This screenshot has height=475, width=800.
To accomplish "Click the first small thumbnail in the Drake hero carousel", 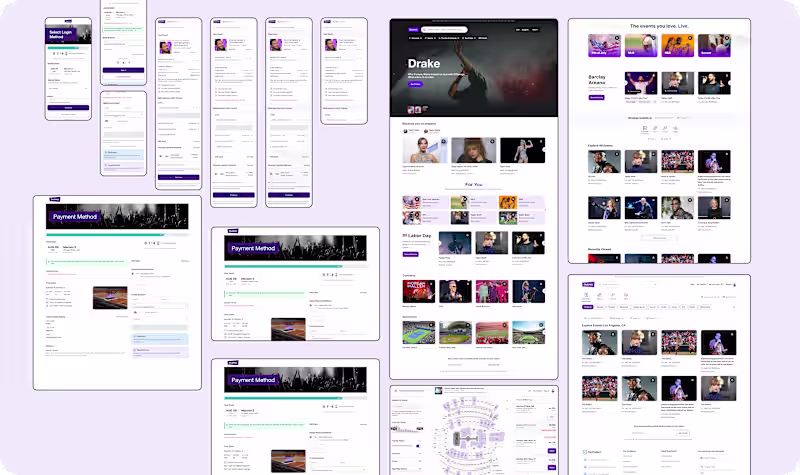I will click(x=410, y=110).
